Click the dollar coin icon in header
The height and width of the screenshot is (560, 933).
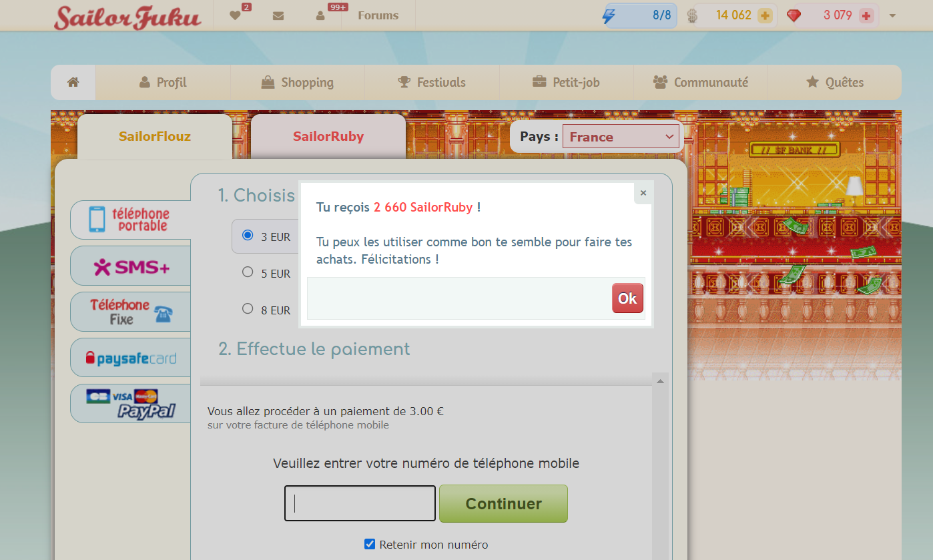click(692, 15)
